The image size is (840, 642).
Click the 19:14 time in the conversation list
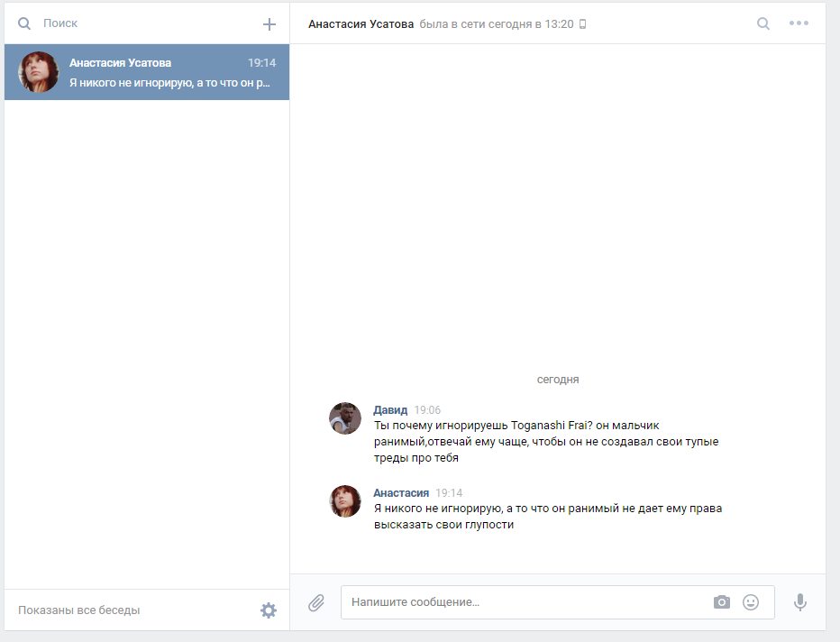tap(262, 63)
